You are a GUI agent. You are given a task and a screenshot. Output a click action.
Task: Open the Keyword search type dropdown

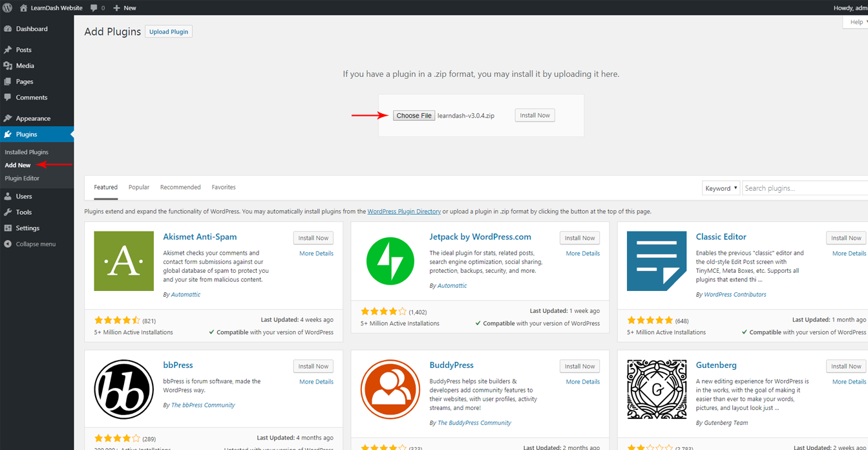click(x=721, y=188)
